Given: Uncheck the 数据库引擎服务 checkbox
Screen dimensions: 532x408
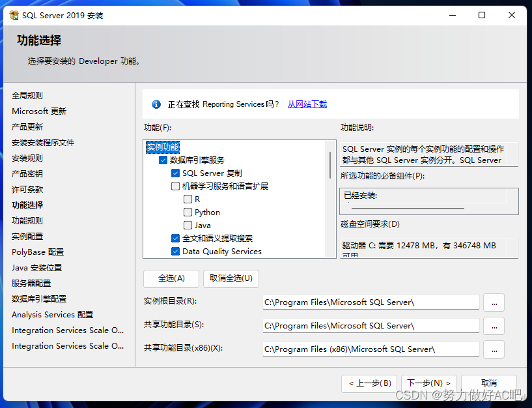Looking at the screenshot, I should point(163,160).
